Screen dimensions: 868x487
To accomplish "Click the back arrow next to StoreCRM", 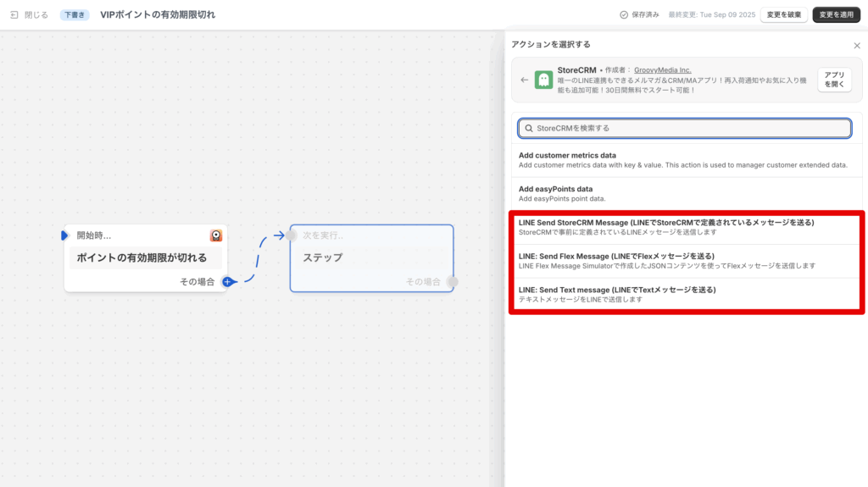I will tap(524, 80).
